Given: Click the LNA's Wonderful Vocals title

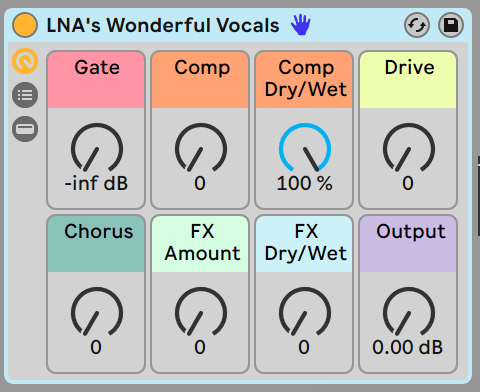Looking at the screenshot, I should 163,25.
